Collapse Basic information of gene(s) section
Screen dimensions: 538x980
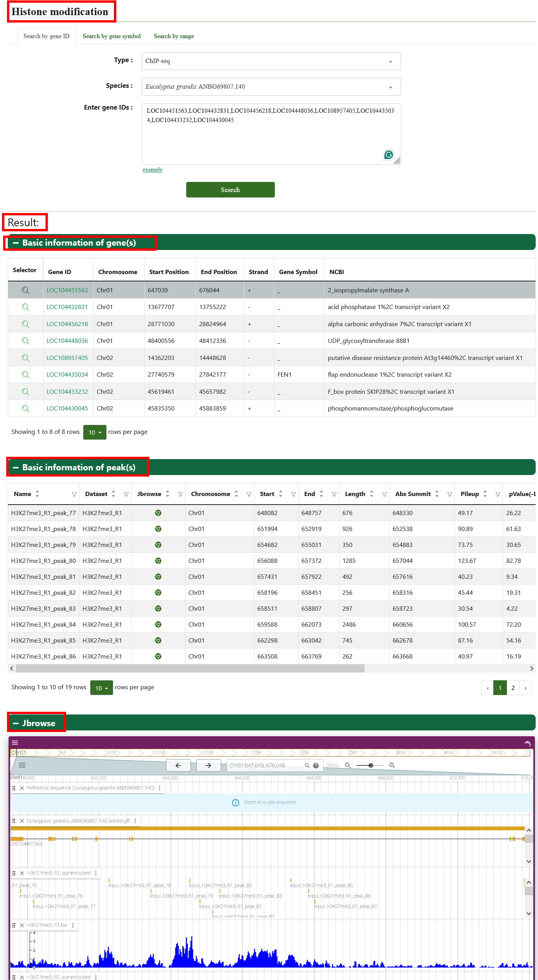16,243
